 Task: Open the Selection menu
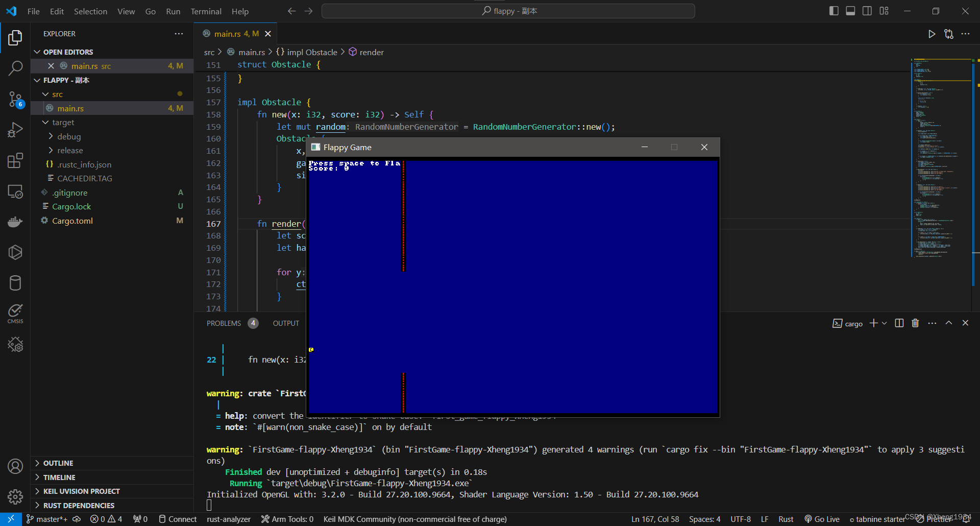coord(90,11)
